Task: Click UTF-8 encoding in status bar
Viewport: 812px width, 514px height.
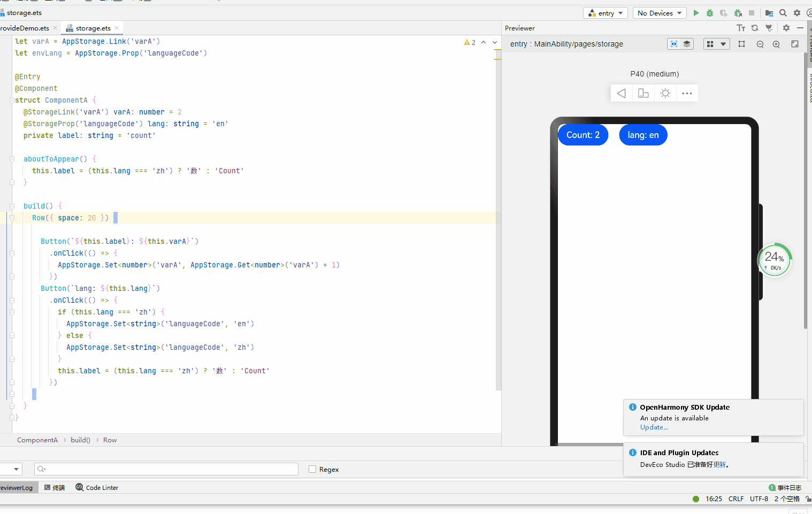Action: coord(759,498)
